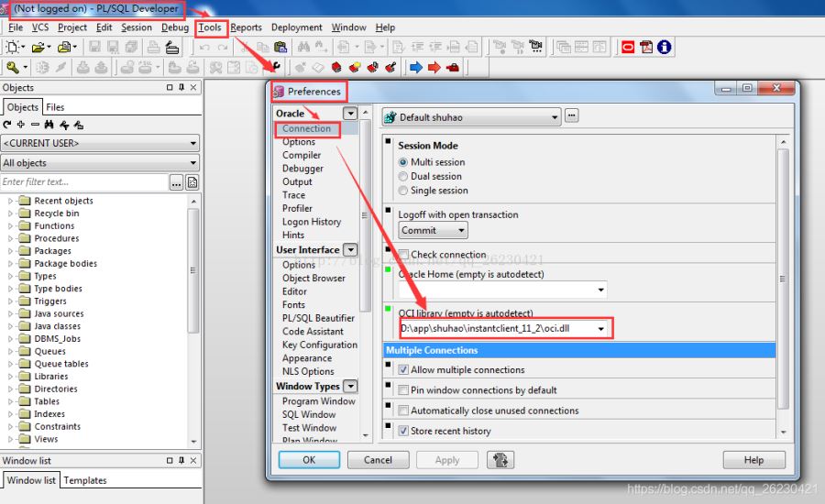Enable the Check connection checkbox
This screenshot has width=825, height=504.
click(403, 255)
